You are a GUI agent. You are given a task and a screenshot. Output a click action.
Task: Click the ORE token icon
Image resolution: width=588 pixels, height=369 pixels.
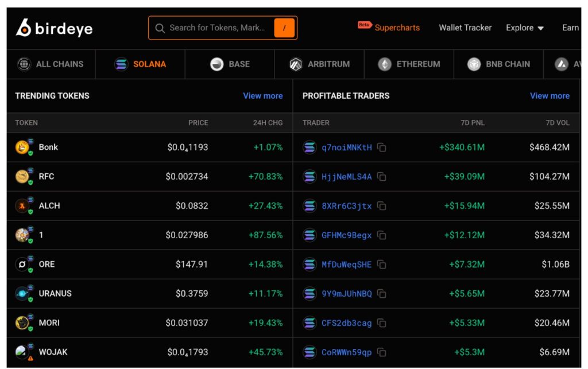pyautogui.click(x=22, y=265)
